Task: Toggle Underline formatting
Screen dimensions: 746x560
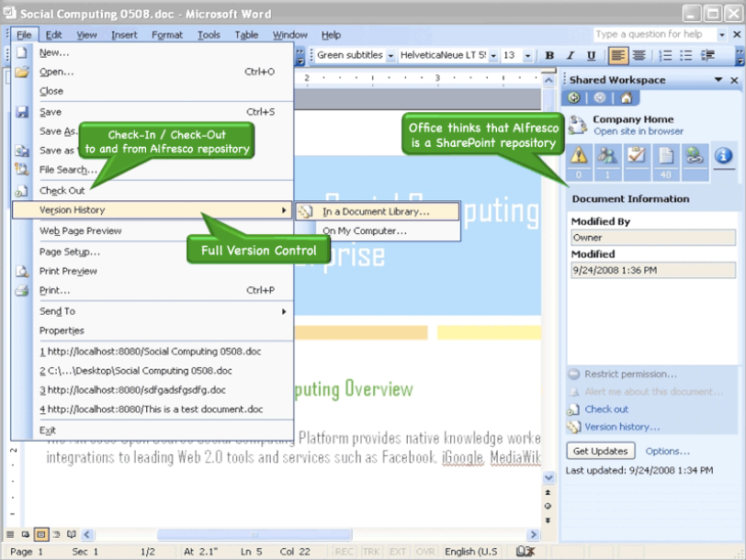Action: pos(591,56)
